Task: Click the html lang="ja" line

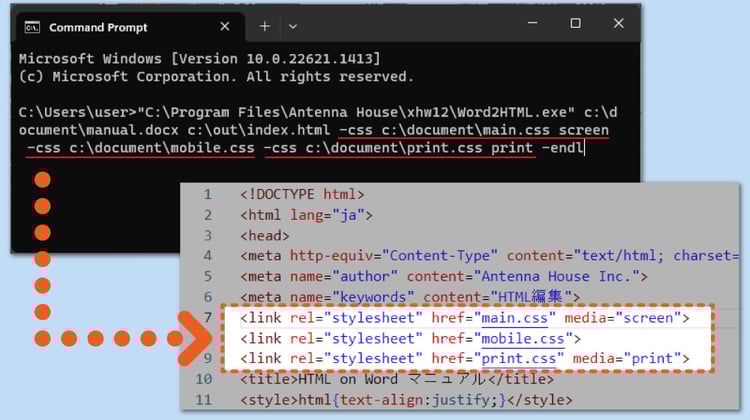Action: (306, 215)
